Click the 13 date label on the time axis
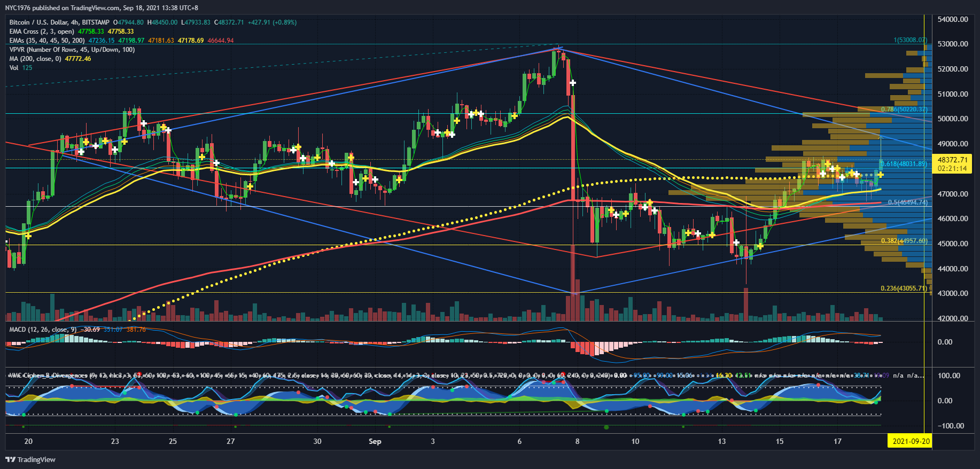The image size is (980, 469). coord(722,441)
